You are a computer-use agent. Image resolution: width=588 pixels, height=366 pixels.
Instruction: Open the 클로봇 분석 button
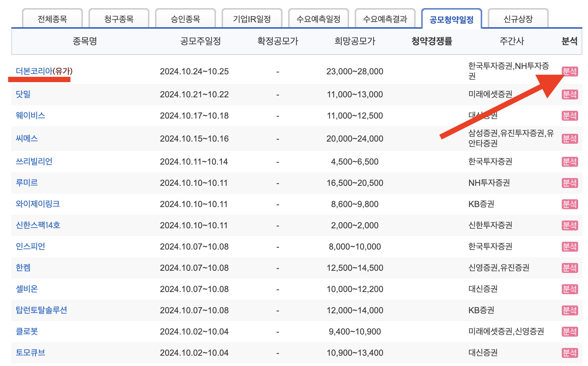[x=570, y=331]
